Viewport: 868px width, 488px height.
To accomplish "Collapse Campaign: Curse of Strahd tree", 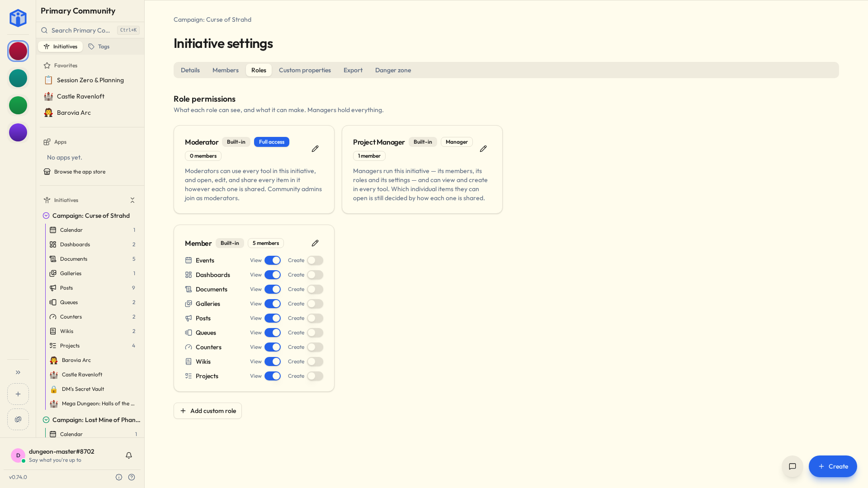I will [46, 216].
